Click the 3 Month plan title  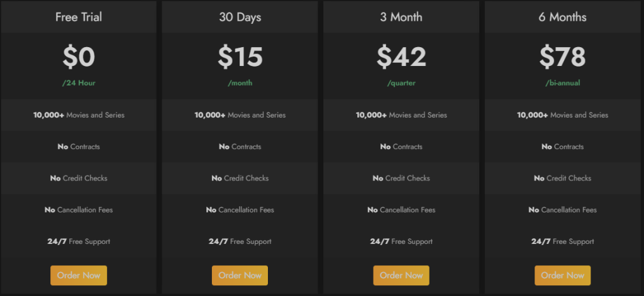pos(401,17)
